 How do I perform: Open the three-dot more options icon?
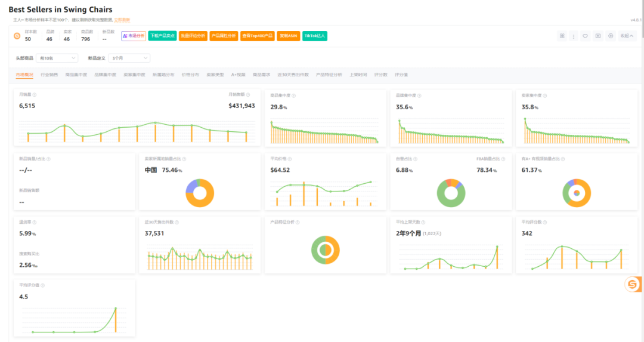tap(574, 36)
